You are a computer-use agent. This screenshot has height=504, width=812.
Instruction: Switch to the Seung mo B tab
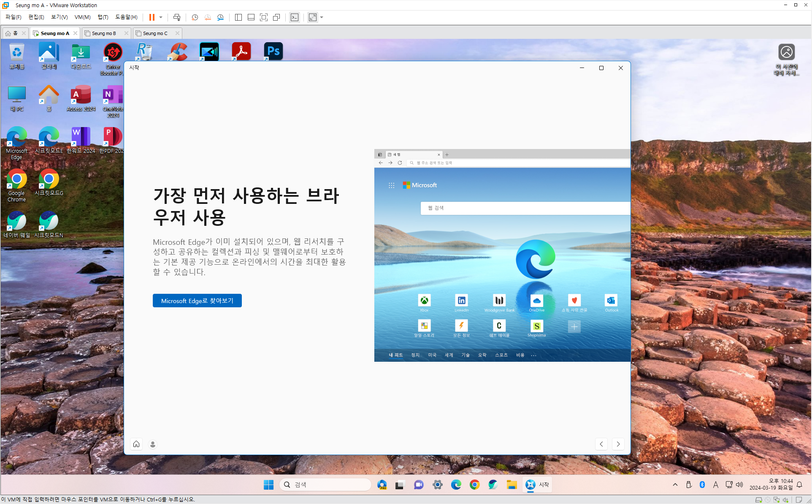coord(104,33)
